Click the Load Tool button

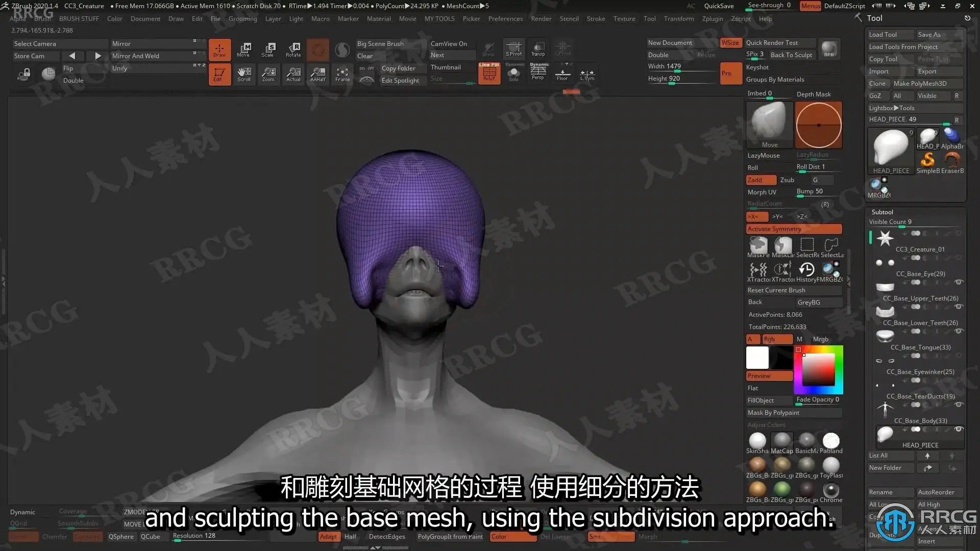(x=890, y=35)
